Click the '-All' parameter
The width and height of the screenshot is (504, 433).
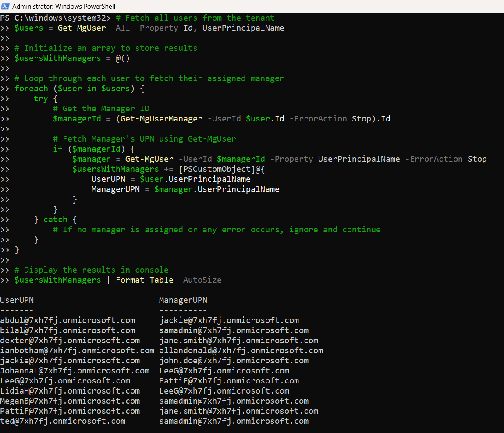pyautogui.click(x=121, y=28)
